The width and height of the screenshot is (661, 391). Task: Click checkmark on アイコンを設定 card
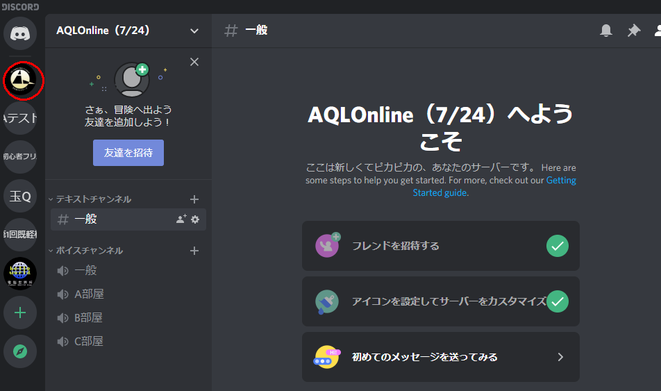[x=557, y=301]
